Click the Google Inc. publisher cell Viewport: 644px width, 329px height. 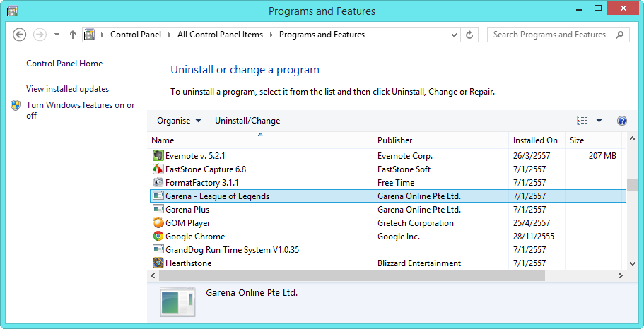coord(399,237)
